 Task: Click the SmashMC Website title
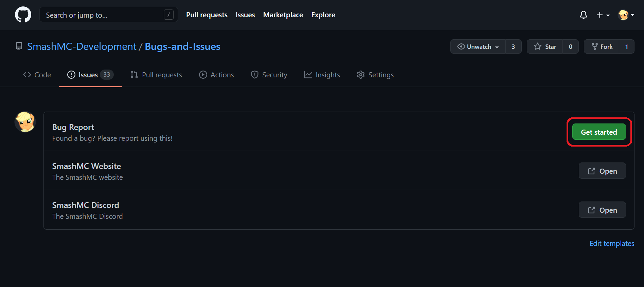click(x=86, y=166)
